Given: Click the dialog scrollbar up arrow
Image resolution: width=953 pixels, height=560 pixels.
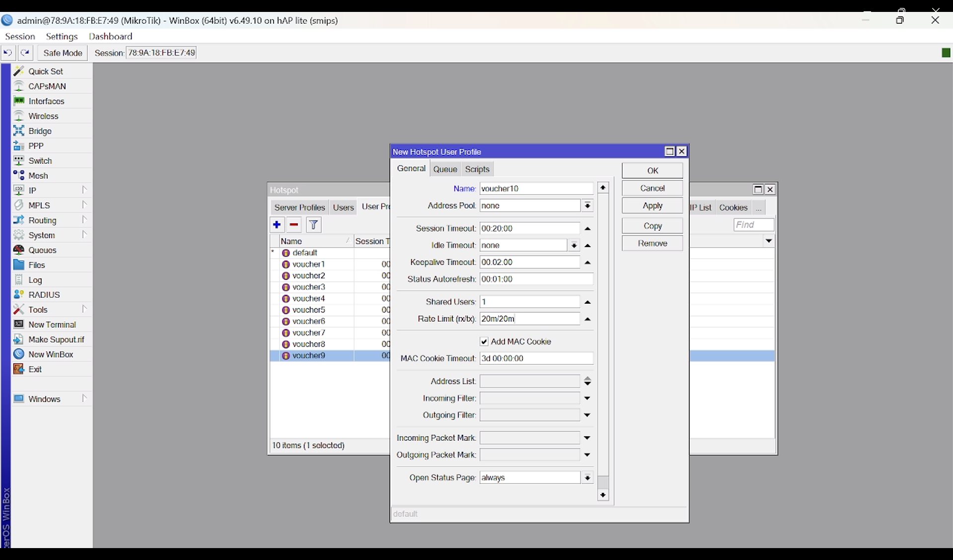Looking at the screenshot, I should coord(603,188).
